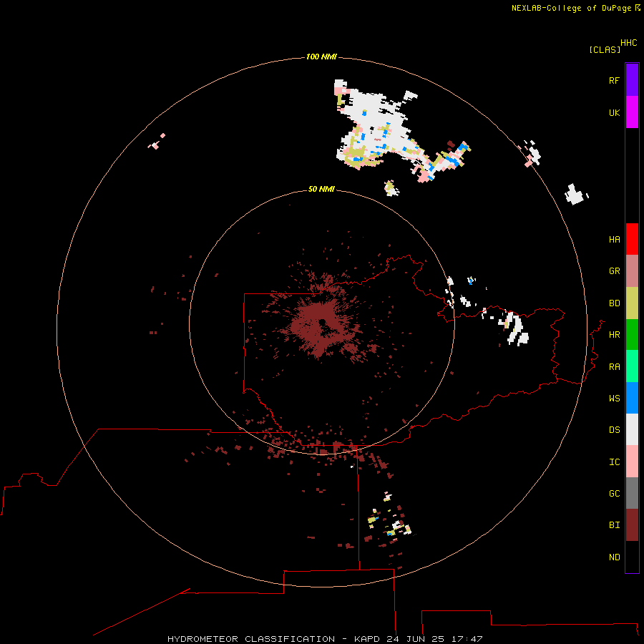Image resolution: width=644 pixels, height=644 pixels.
Task: Click the 50 NMI range ring label
Action: point(321,189)
